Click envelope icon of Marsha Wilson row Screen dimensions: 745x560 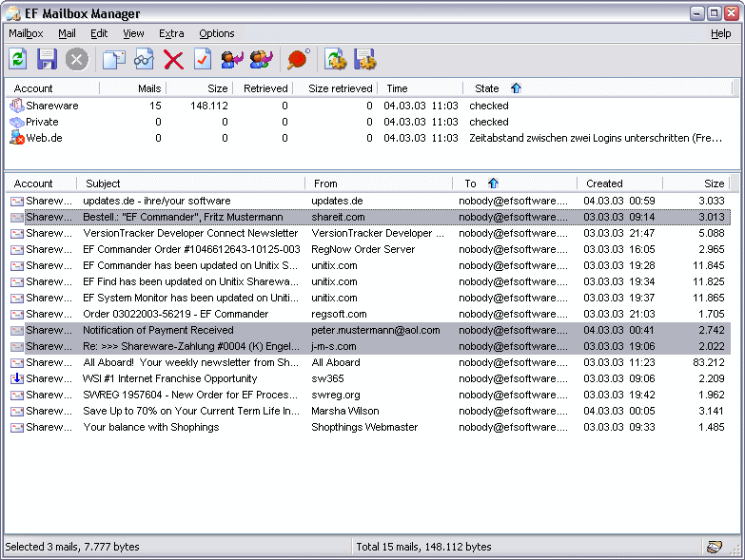pos(16,412)
